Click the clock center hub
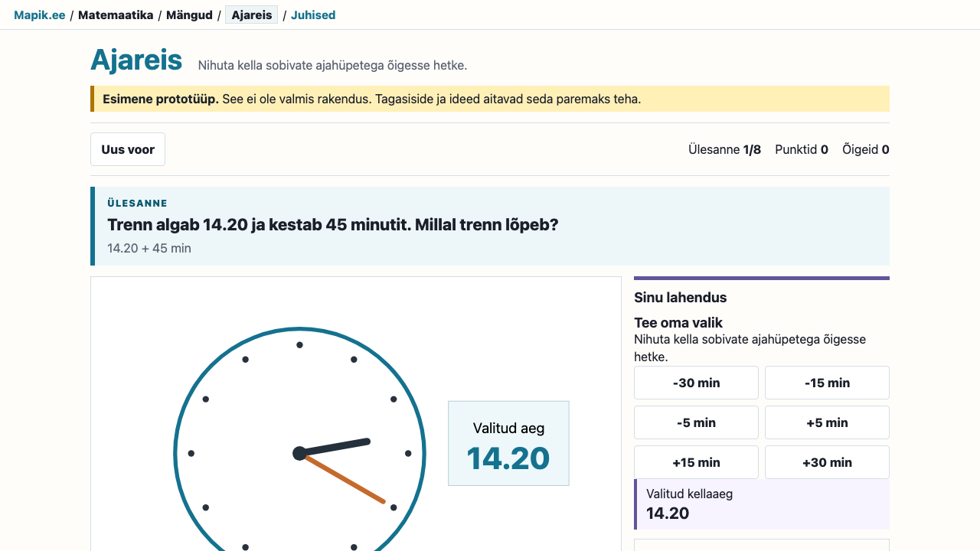This screenshot has height=551, width=980. [x=299, y=454]
